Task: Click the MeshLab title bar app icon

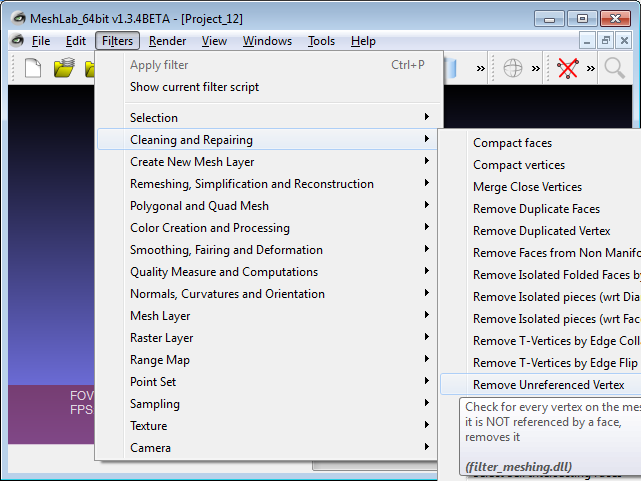Action: click(x=18, y=18)
